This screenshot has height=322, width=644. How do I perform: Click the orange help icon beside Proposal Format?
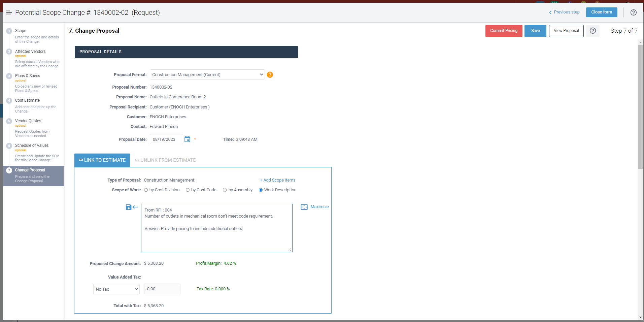click(x=270, y=74)
